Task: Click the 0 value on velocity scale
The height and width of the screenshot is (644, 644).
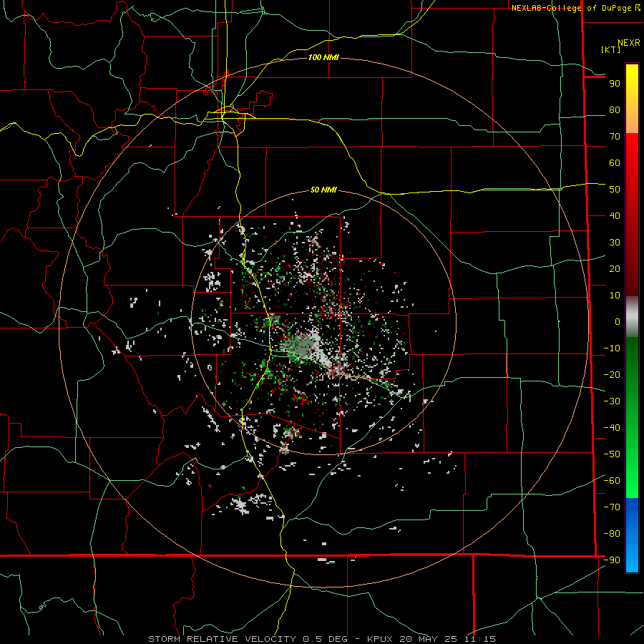Action: click(x=618, y=322)
